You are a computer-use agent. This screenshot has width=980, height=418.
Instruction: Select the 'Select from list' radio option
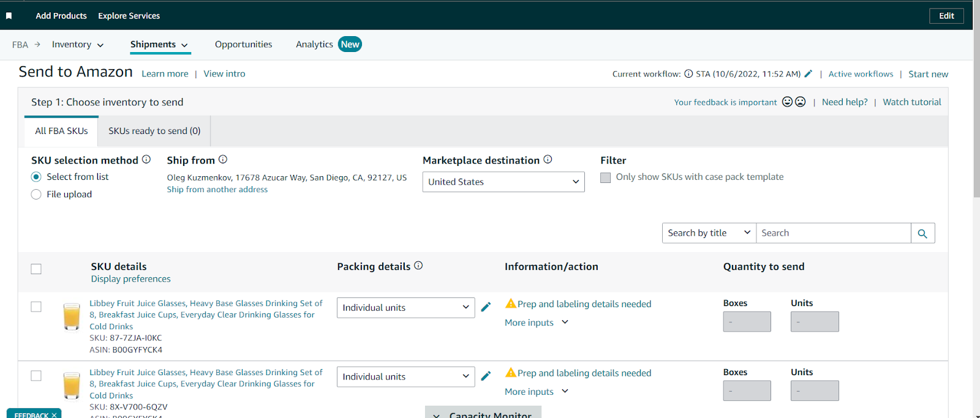[36, 177]
